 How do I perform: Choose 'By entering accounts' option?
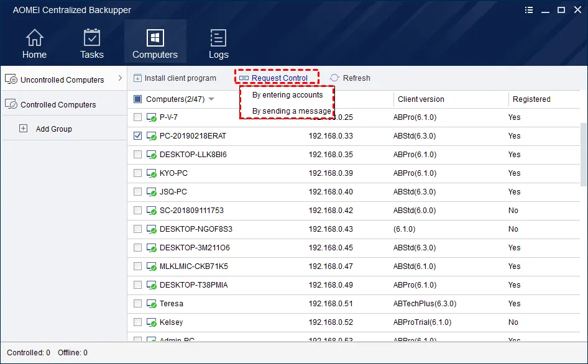click(287, 95)
